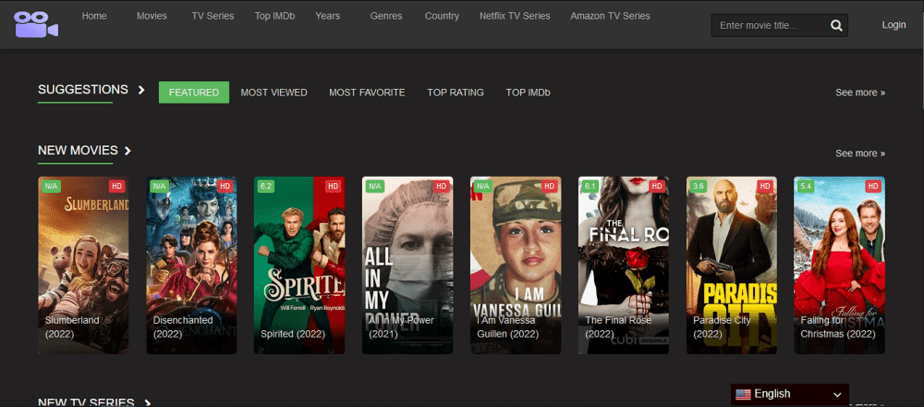Switch to MOST VIEWED tab
Image resolution: width=924 pixels, height=407 pixels.
tap(274, 92)
